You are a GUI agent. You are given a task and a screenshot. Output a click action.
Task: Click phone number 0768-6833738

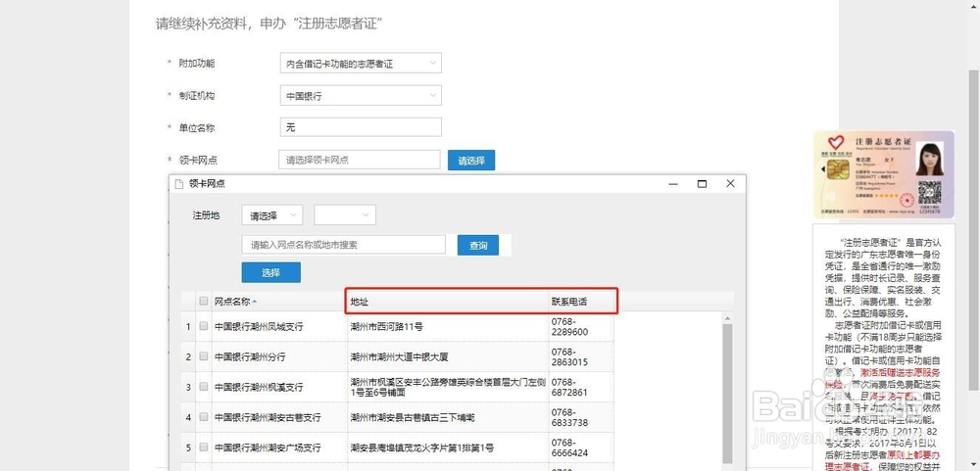(569, 418)
